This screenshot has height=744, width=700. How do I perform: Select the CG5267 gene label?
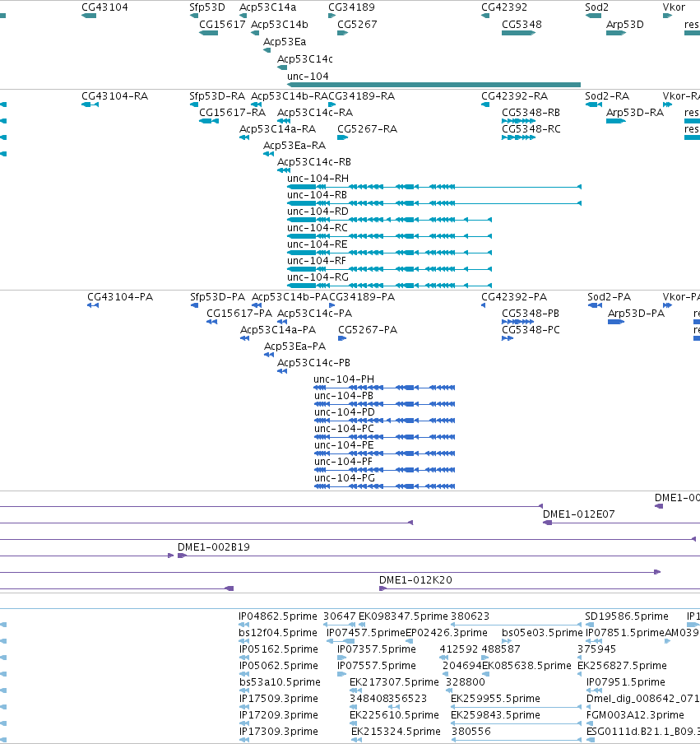pos(357,24)
